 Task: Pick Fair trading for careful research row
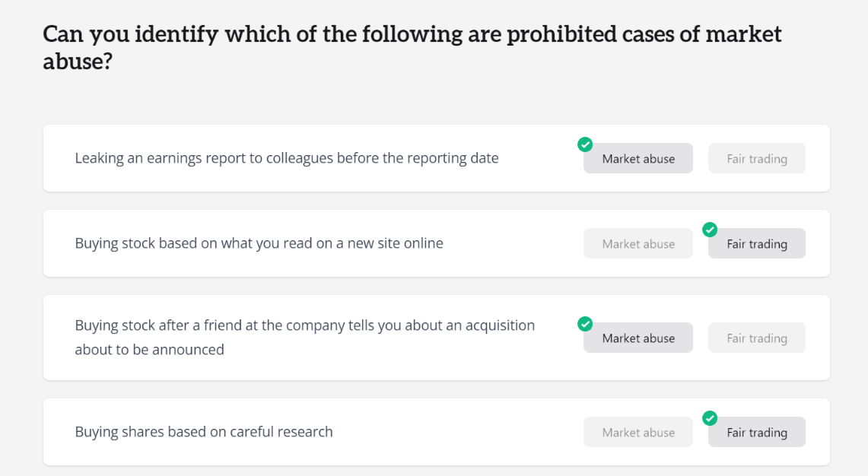(757, 432)
